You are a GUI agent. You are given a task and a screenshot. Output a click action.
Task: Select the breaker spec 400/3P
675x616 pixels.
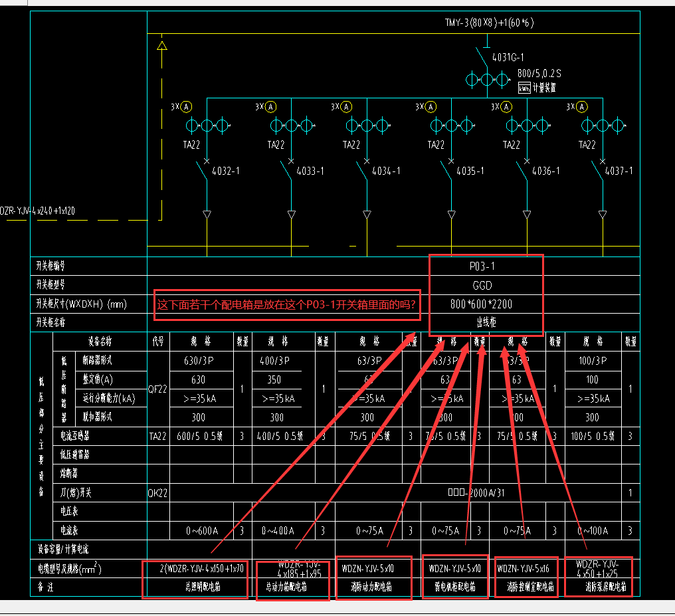click(x=274, y=361)
